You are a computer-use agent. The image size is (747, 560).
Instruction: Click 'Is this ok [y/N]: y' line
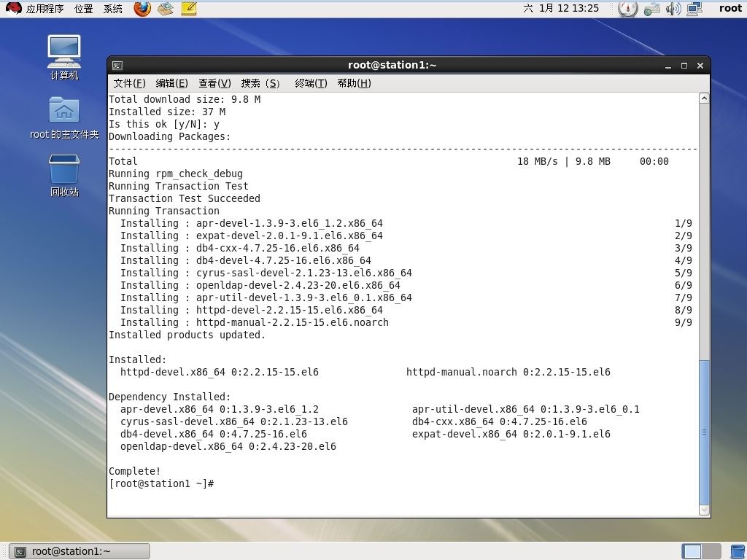tap(164, 124)
